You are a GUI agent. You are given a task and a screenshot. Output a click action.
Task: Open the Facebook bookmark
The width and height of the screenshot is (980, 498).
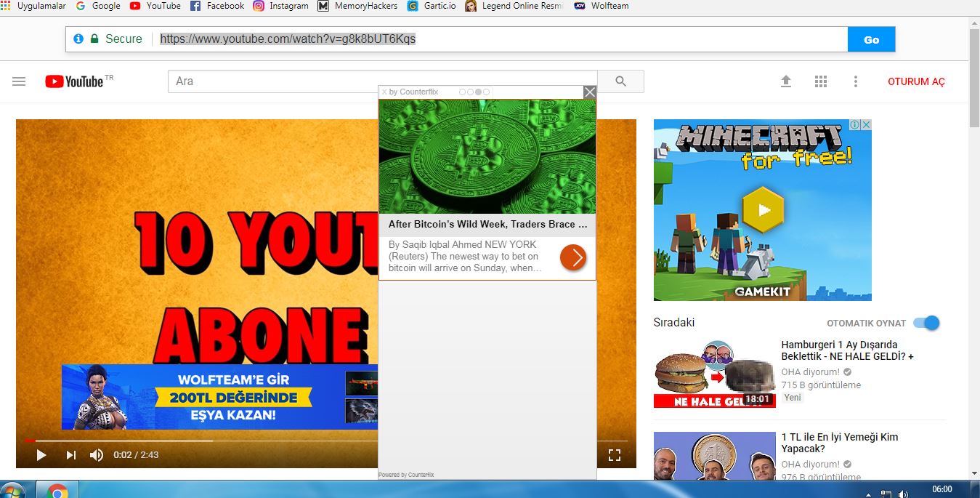(217, 6)
